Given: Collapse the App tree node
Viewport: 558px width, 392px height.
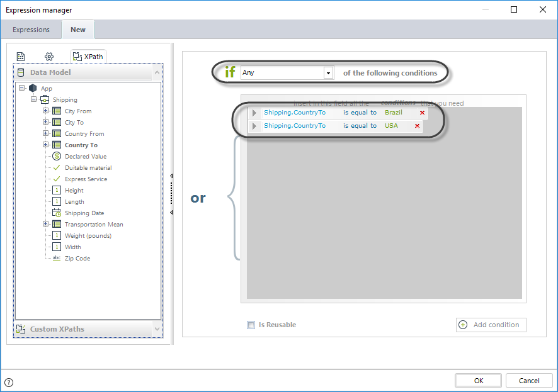Looking at the screenshot, I should pos(21,88).
